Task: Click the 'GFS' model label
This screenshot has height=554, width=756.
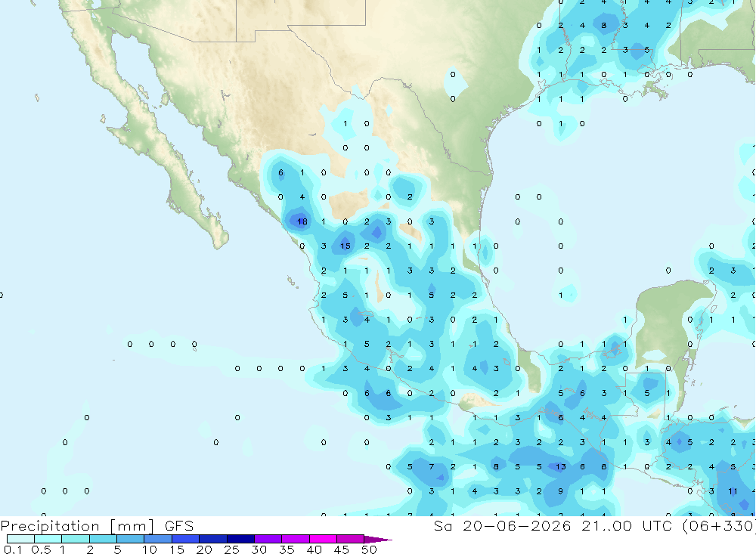Action: click(x=179, y=526)
